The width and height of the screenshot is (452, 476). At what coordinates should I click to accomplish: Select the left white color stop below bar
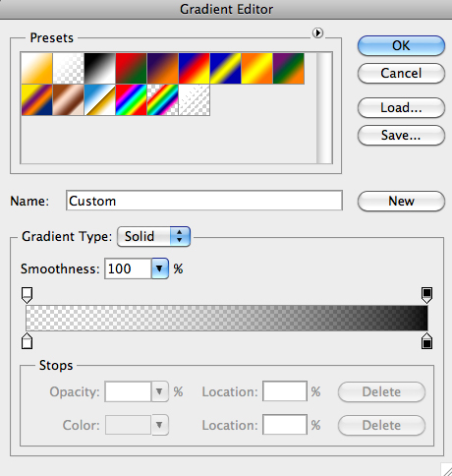click(x=27, y=341)
